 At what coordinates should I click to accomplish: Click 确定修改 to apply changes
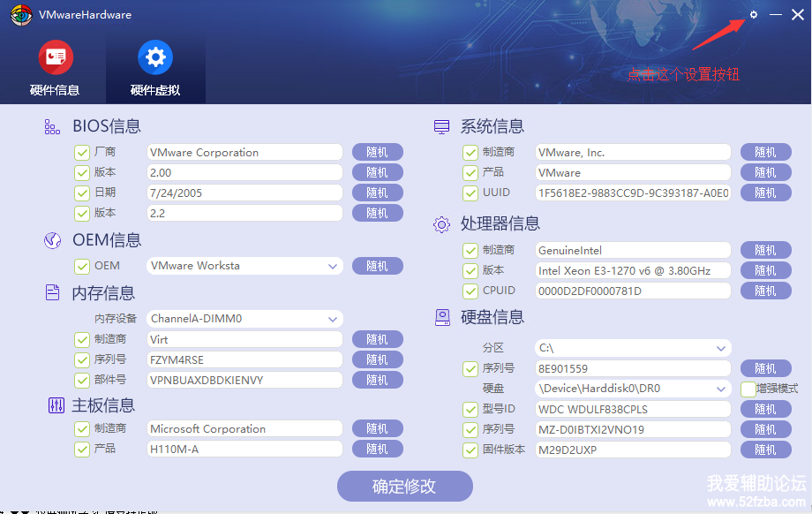coord(405,486)
